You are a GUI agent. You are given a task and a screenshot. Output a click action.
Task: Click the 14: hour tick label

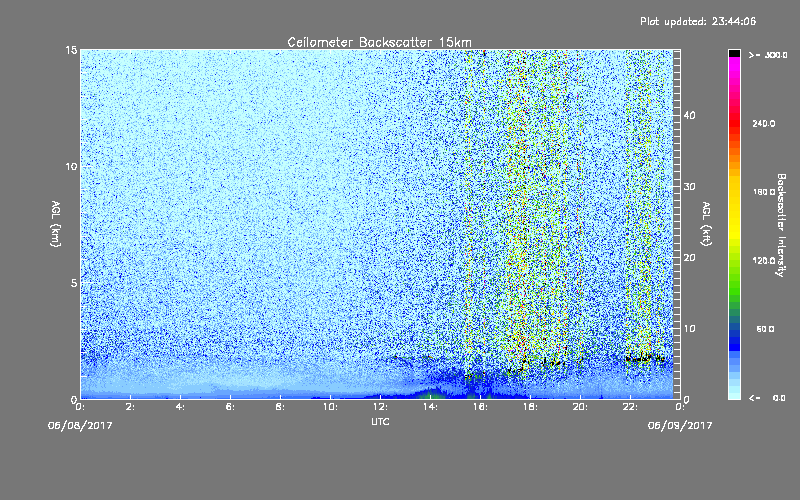(431, 407)
